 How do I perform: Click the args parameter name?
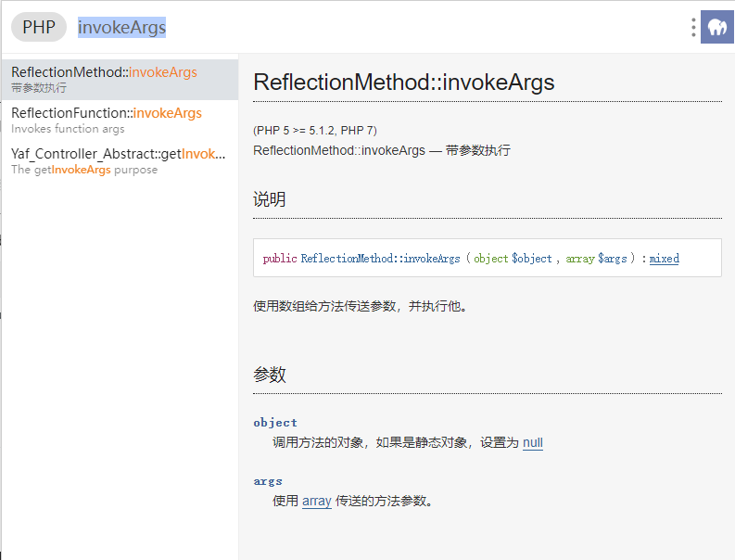point(268,481)
